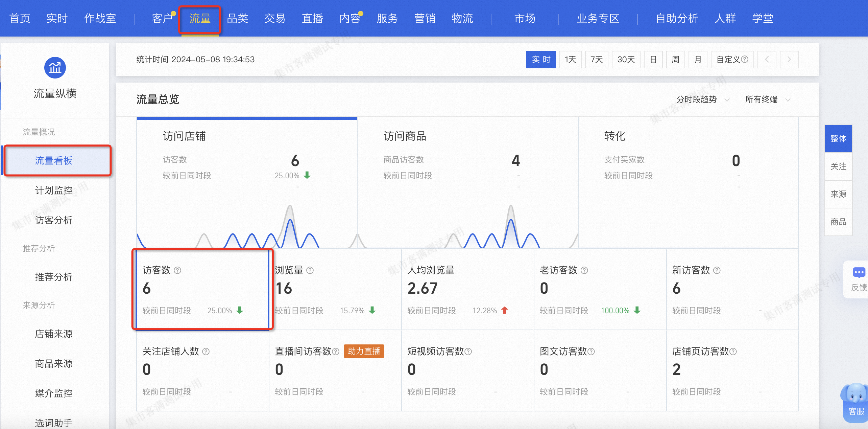The height and width of the screenshot is (429, 868).
Task: Open 品类 in top navigation
Action: click(237, 18)
